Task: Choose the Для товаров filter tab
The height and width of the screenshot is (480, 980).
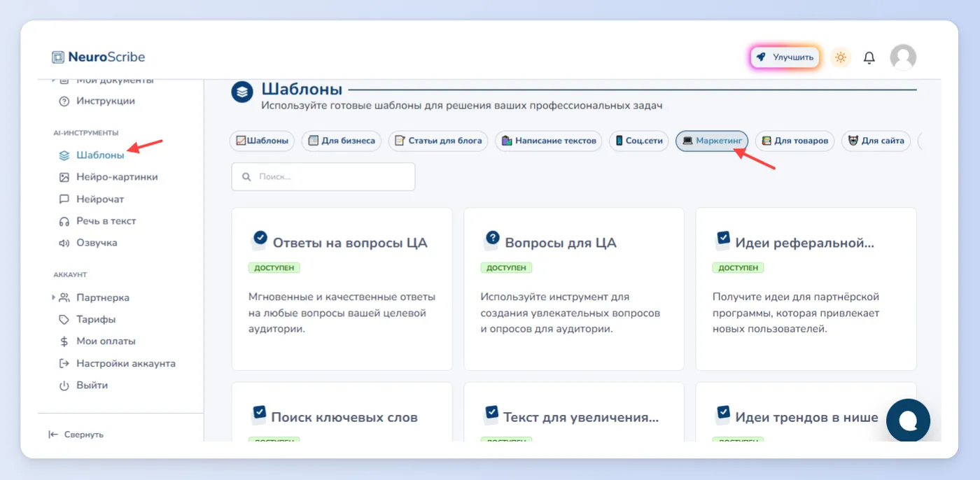Action: (794, 141)
